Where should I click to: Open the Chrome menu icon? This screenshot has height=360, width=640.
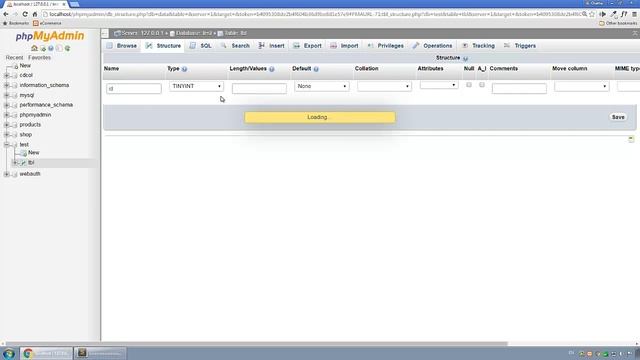634,14
